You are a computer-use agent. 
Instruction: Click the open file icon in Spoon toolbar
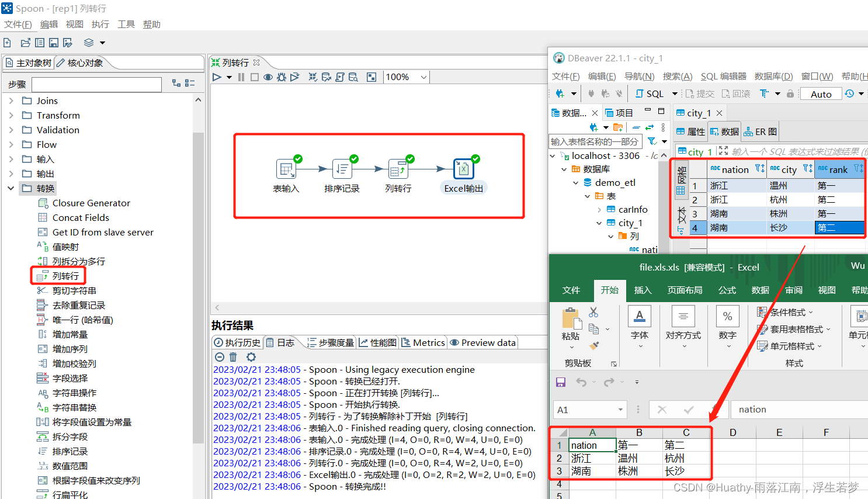(x=26, y=43)
